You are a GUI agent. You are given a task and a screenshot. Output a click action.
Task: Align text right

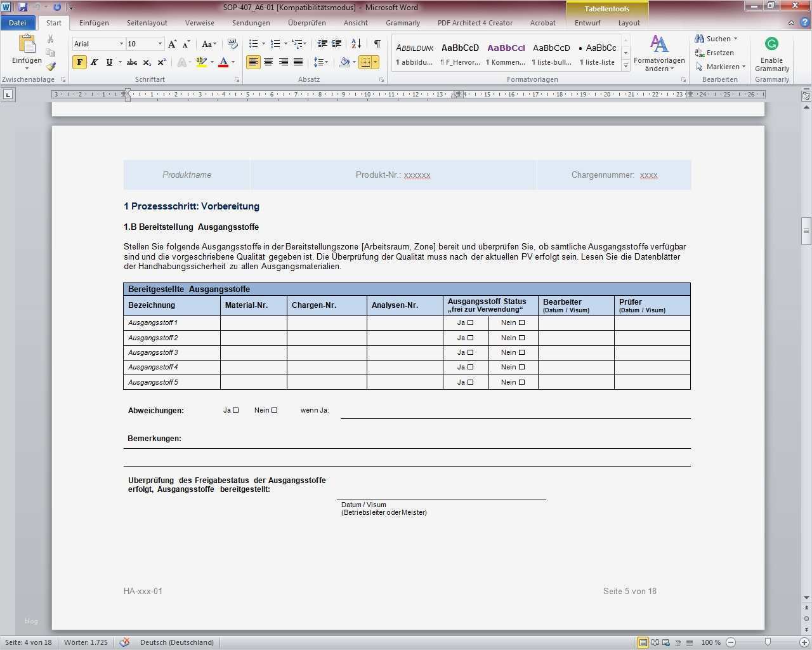283,62
